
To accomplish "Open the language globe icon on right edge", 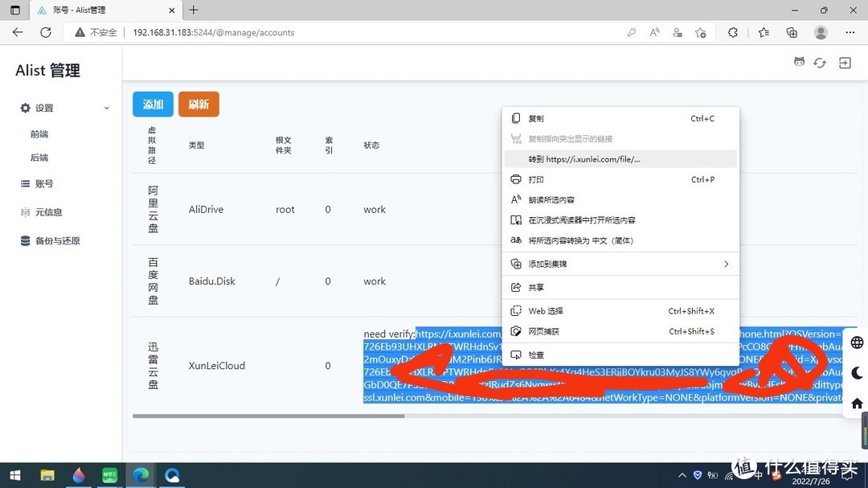I will tap(856, 342).
